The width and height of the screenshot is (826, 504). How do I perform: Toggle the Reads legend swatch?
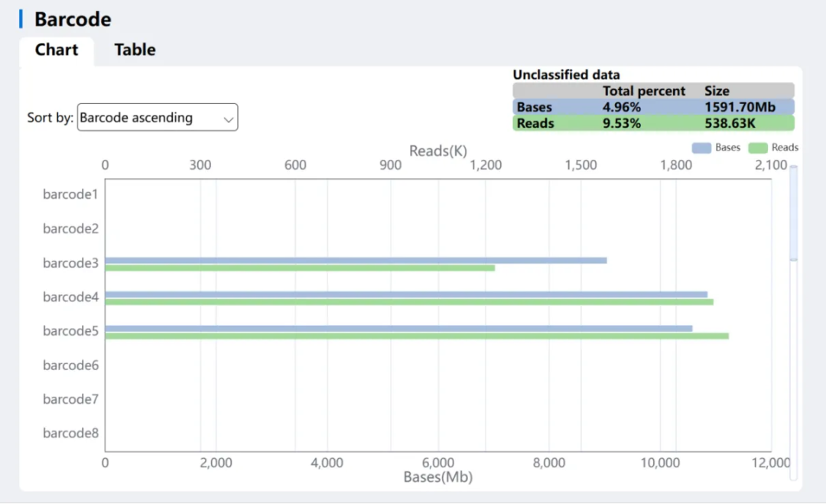point(757,148)
